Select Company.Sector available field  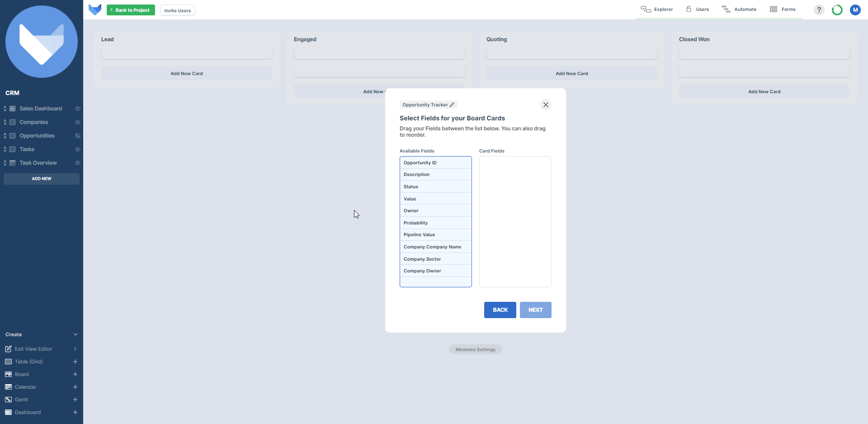click(x=436, y=259)
